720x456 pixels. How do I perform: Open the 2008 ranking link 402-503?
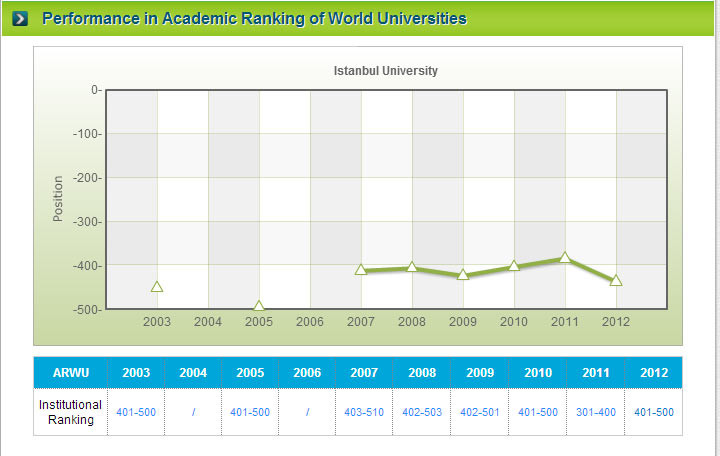coord(422,412)
